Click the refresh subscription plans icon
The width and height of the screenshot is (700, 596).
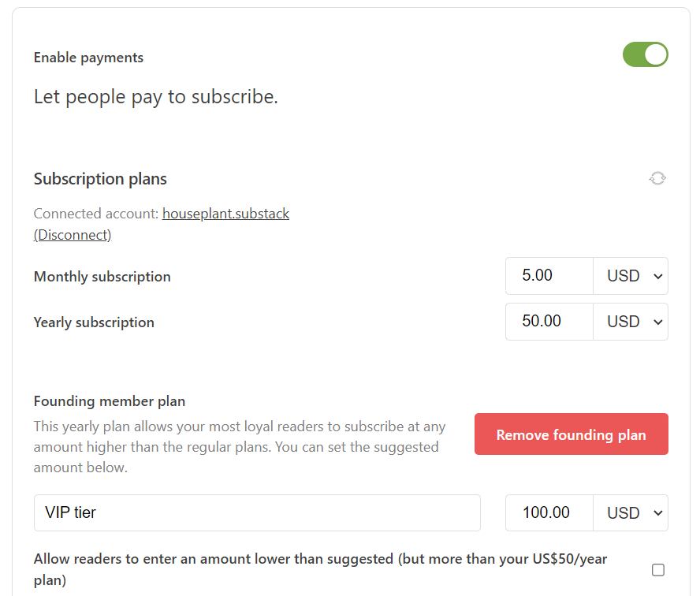point(657,177)
